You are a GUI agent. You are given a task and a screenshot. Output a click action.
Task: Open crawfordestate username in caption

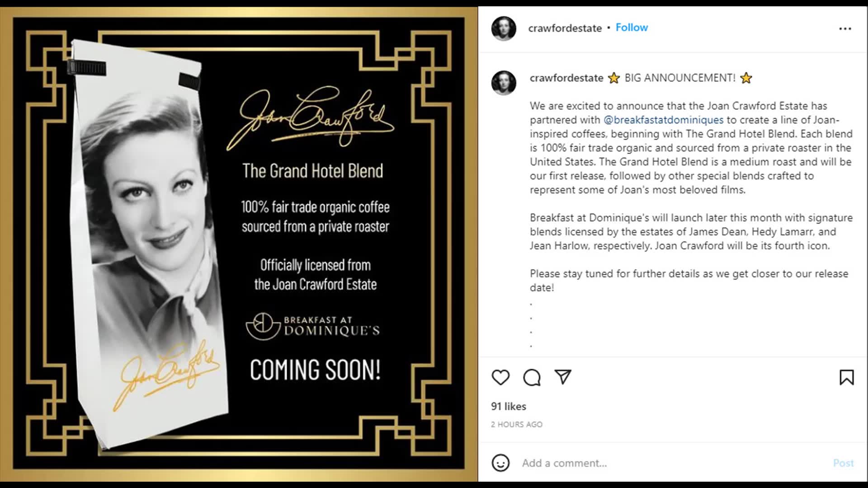coord(566,78)
